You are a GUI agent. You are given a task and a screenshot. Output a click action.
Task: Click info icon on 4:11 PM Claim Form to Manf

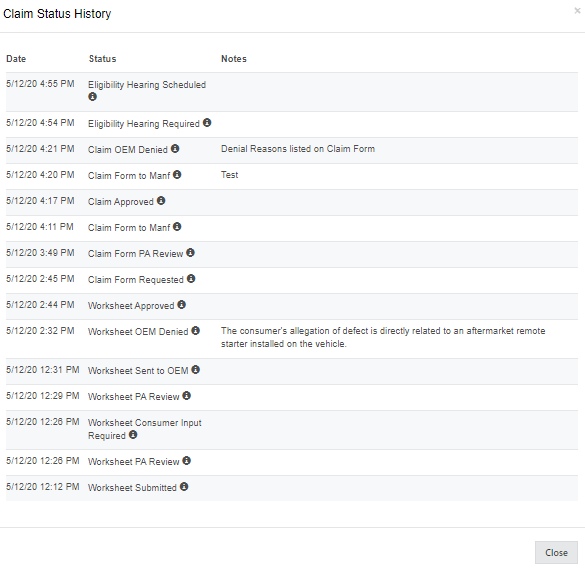177,227
